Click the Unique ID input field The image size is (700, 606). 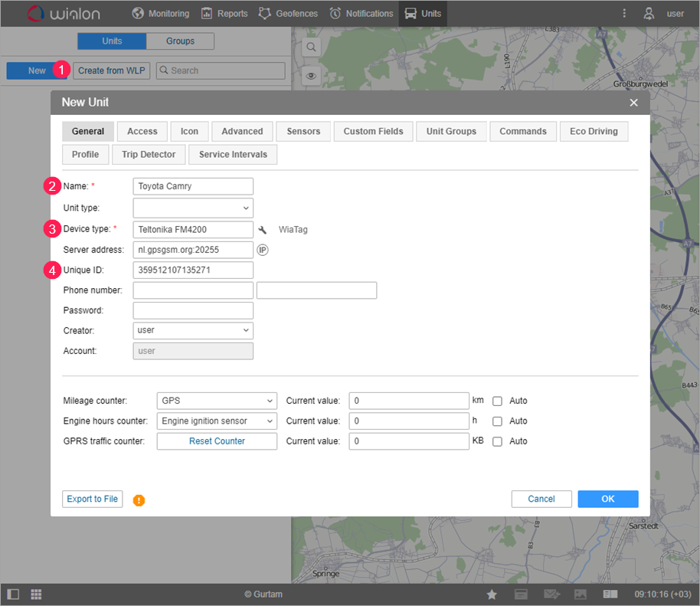[x=193, y=270]
